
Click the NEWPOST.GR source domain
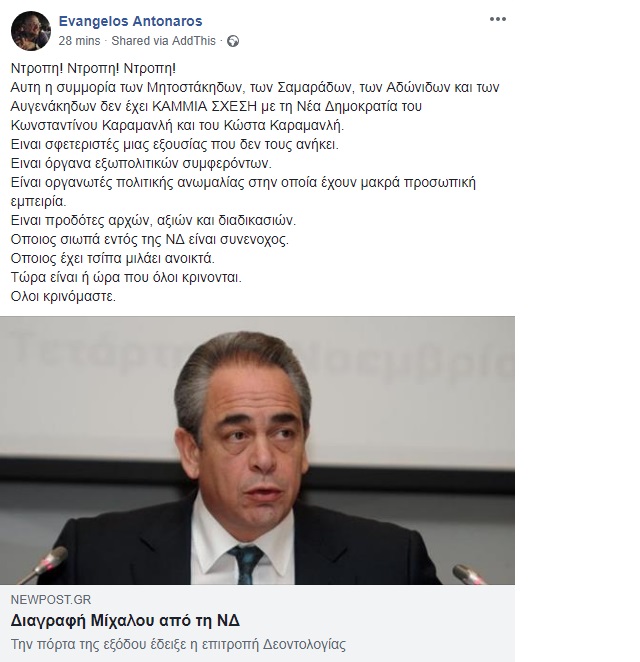tap(51, 600)
